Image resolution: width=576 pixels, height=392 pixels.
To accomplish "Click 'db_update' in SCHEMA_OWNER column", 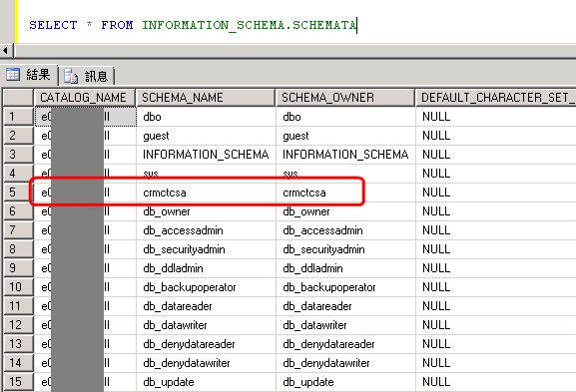I will pyautogui.click(x=307, y=382).
